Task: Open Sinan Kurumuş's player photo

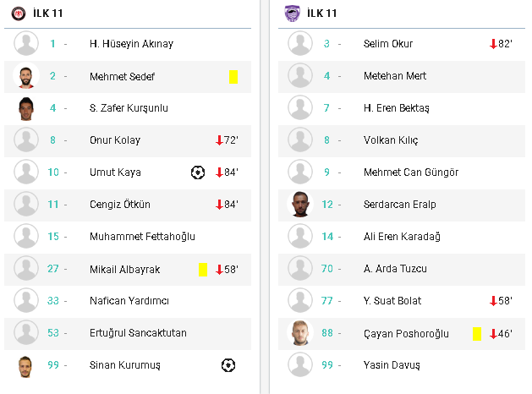Action: click(25, 367)
